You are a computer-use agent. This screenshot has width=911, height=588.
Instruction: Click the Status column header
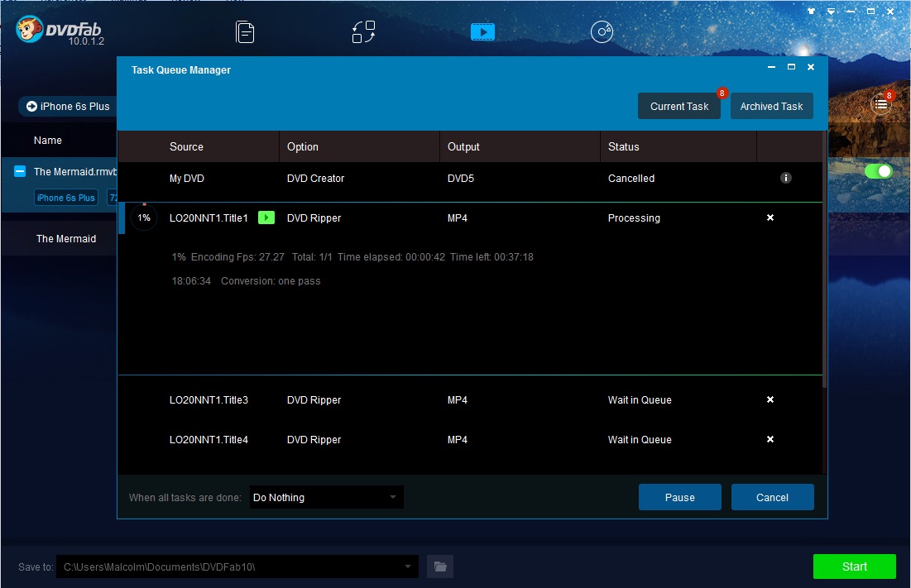623,147
